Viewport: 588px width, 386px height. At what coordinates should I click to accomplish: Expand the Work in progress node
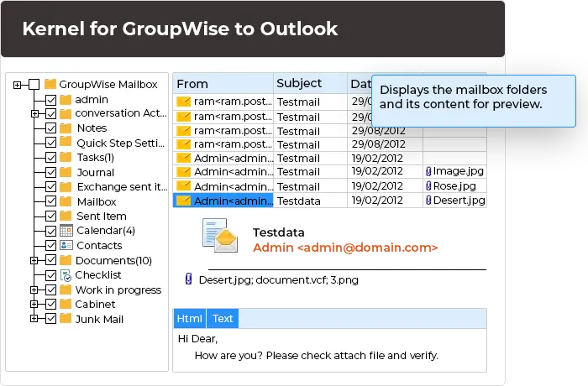coord(34,289)
